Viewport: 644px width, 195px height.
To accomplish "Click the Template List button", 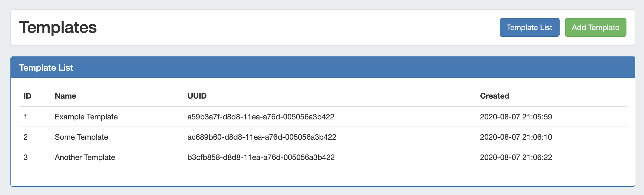I will click(529, 27).
